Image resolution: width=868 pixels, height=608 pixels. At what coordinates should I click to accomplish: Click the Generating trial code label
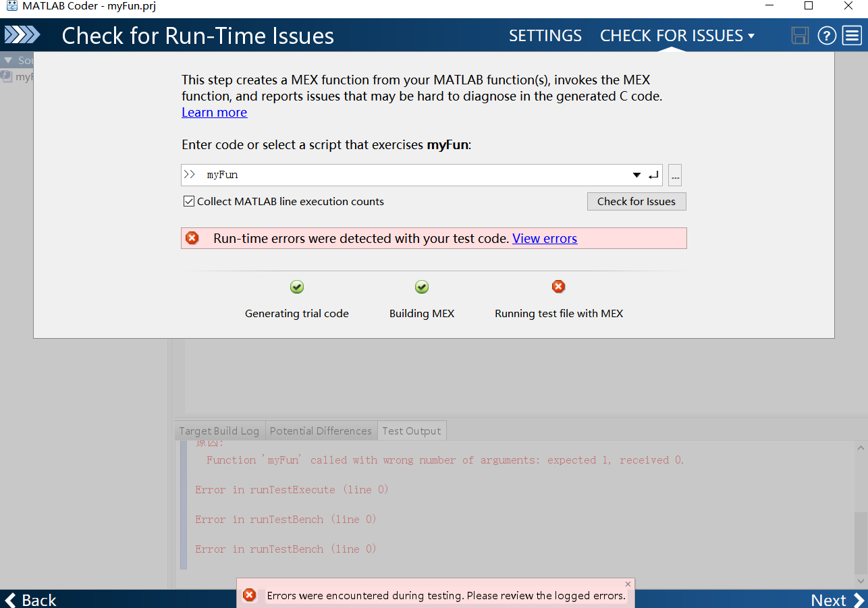pos(297,313)
